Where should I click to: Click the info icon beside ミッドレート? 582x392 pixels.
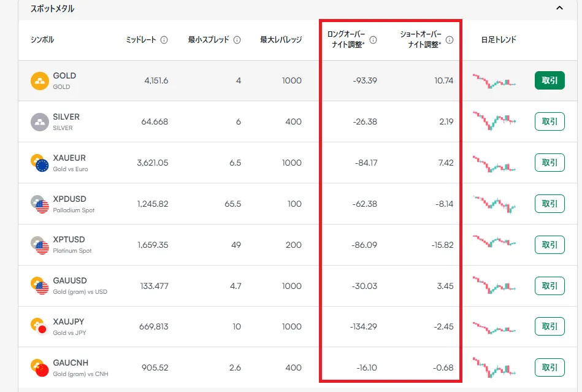click(164, 40)
